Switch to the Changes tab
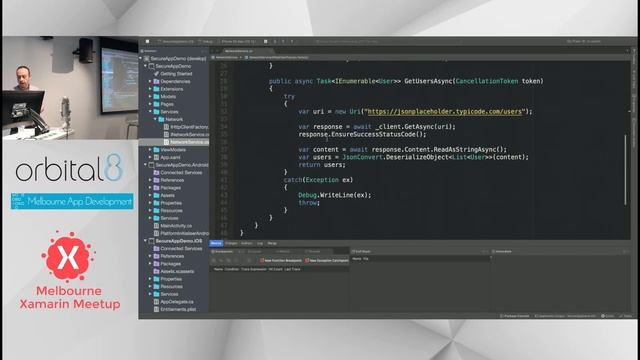 point(231,243)
